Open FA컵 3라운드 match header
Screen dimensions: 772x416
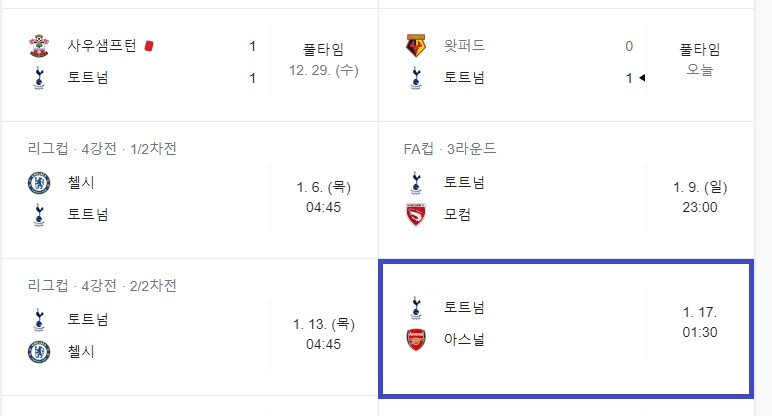click(450, 149)
